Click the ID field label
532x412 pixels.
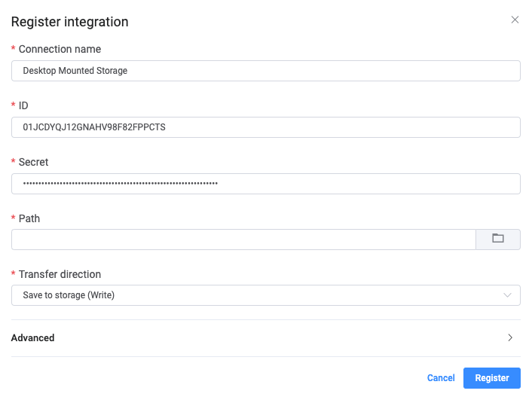coord(23,105)
